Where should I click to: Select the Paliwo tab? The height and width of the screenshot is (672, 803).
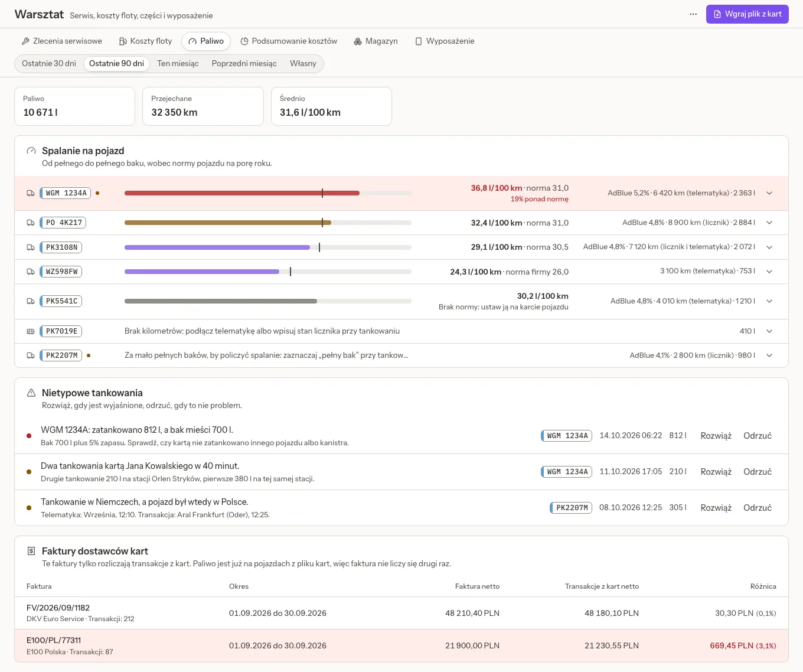pos(206,41)
